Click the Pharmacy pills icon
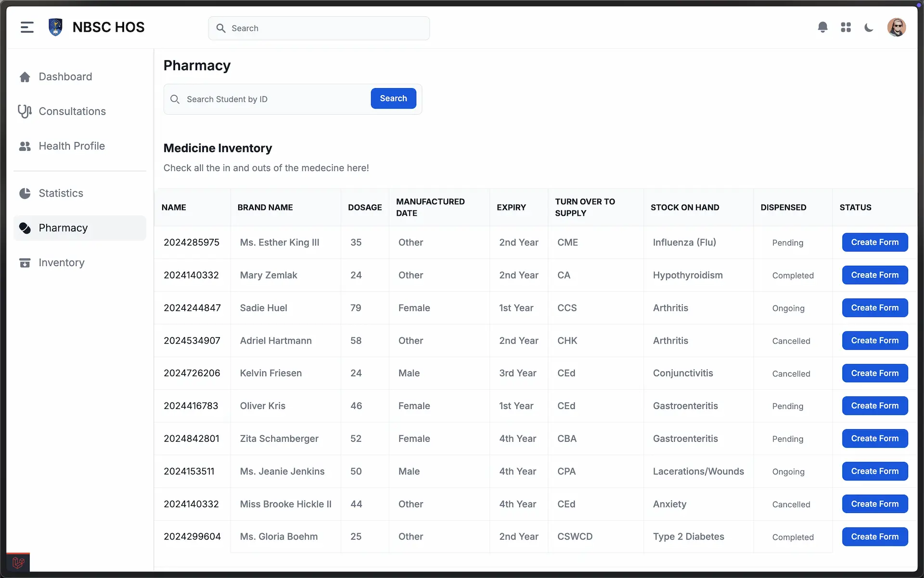Viewport: 924px width, 578px height. [x=25, y=228]
